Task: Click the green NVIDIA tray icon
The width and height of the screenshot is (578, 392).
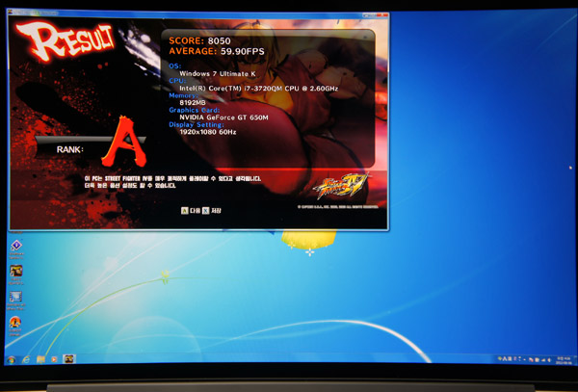Action: click(x=500, y=359)
